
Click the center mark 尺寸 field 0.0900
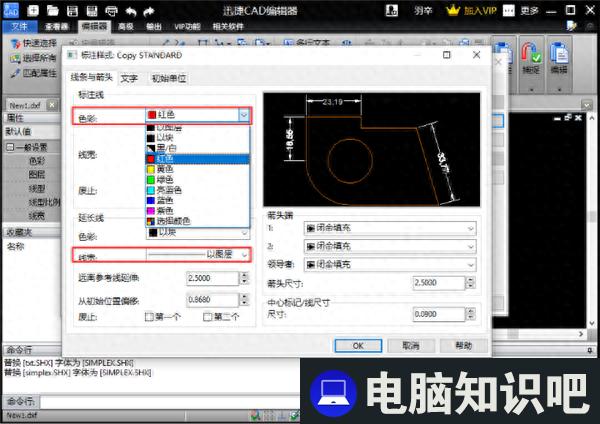click(439, 314)
